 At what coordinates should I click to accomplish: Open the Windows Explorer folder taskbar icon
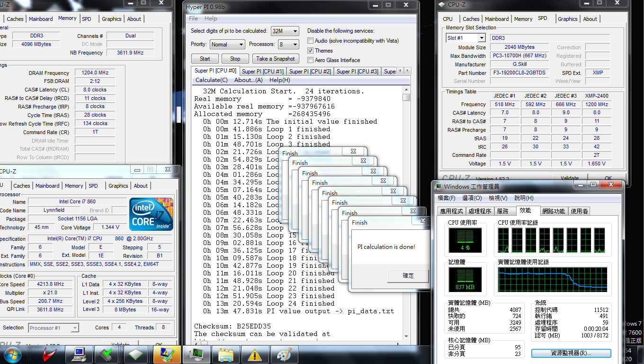pyautogui.click(x=225, y=355)
